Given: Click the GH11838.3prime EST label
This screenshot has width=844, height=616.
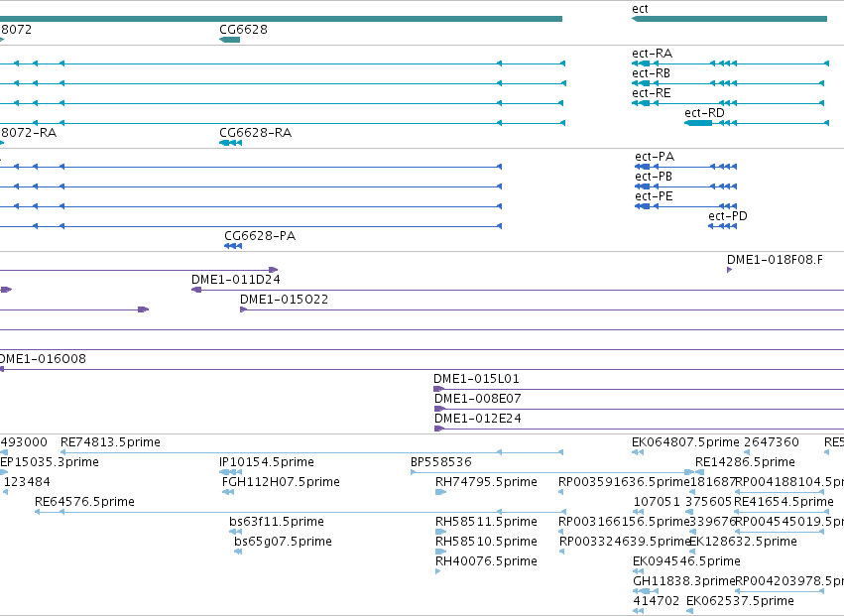Looking at the screenshot, I should coord(683,581).
